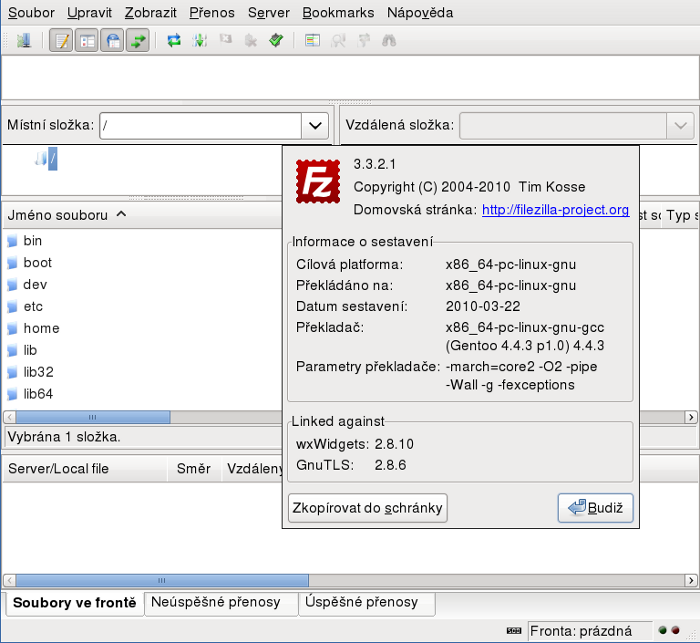Click the Budiž button to close dialog

pyautogui.click(x=596, y=508)
